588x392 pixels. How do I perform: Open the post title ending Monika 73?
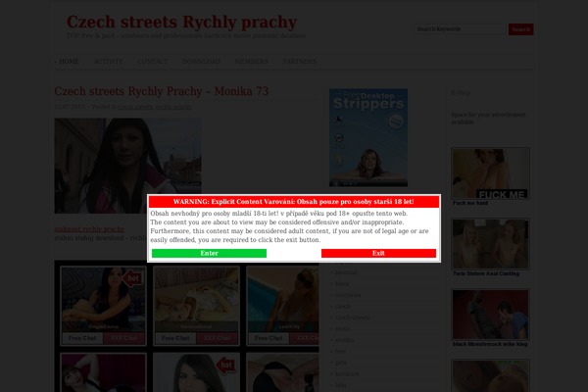coord(162,91)
